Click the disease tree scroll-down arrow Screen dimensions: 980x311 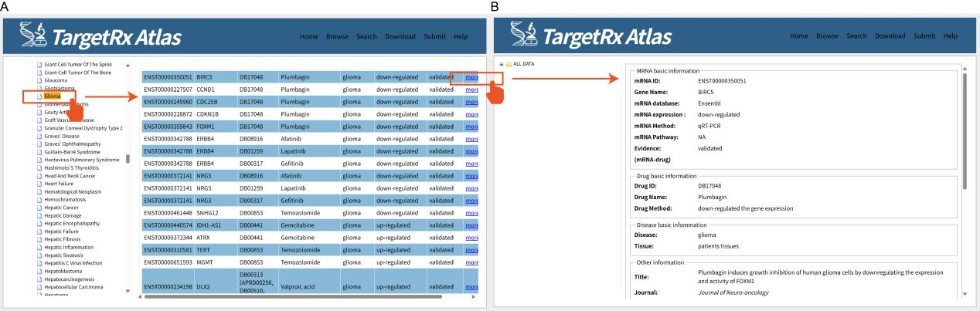pyautogui.click(x=128, y=291)
